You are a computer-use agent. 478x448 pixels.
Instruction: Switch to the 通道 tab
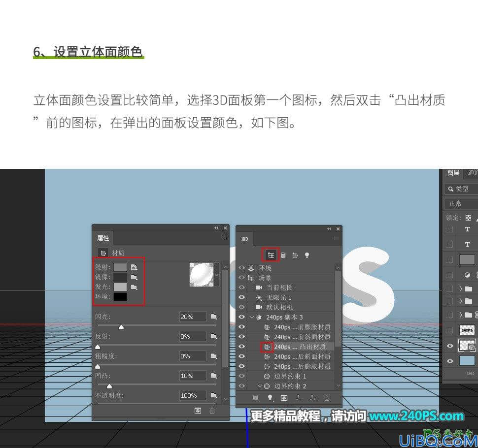(x=472, y=173)
